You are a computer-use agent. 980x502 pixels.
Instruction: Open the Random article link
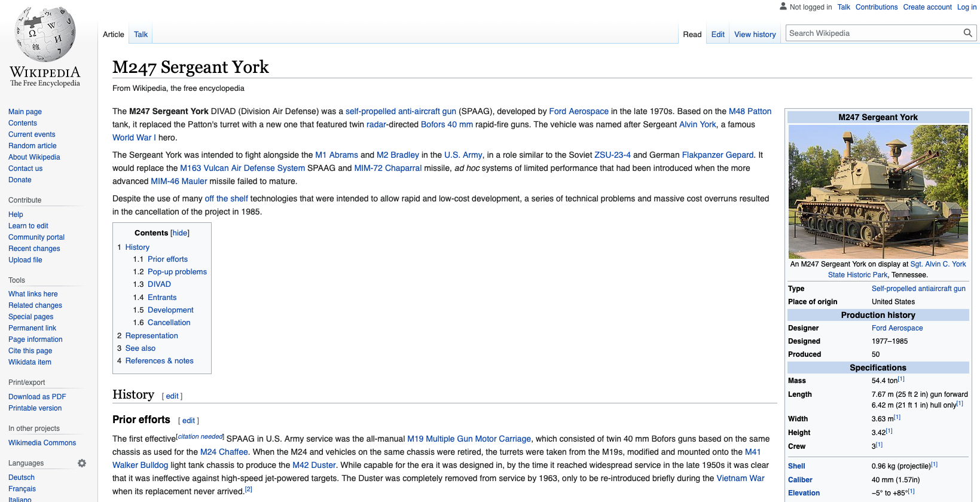[x=32, y=146]
